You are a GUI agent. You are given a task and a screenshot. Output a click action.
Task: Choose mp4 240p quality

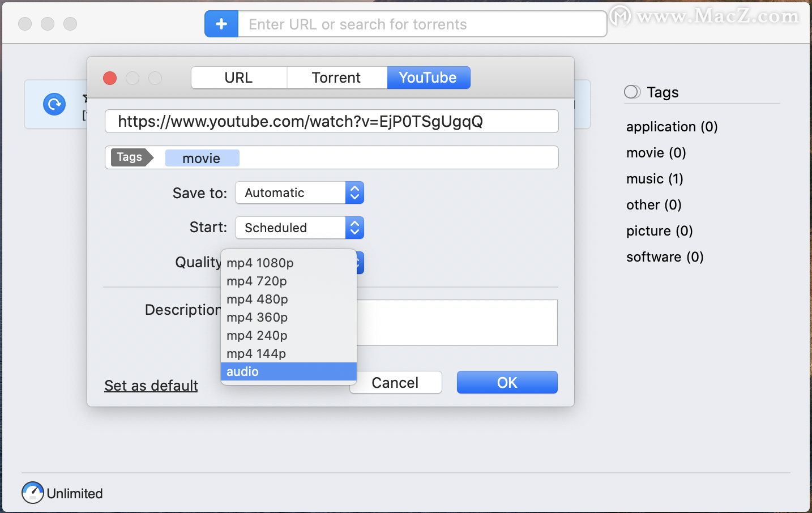(x=288, y=335)
